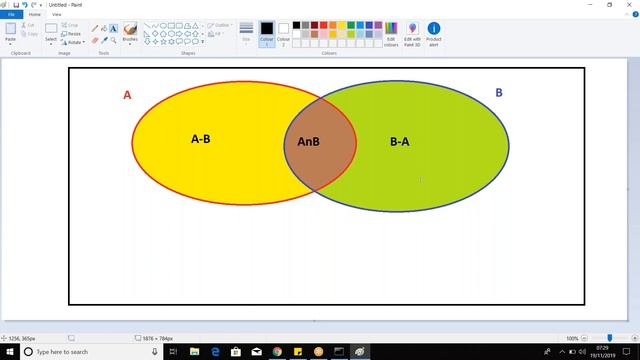Pick the purple colour swatch

tap(378, 25)
